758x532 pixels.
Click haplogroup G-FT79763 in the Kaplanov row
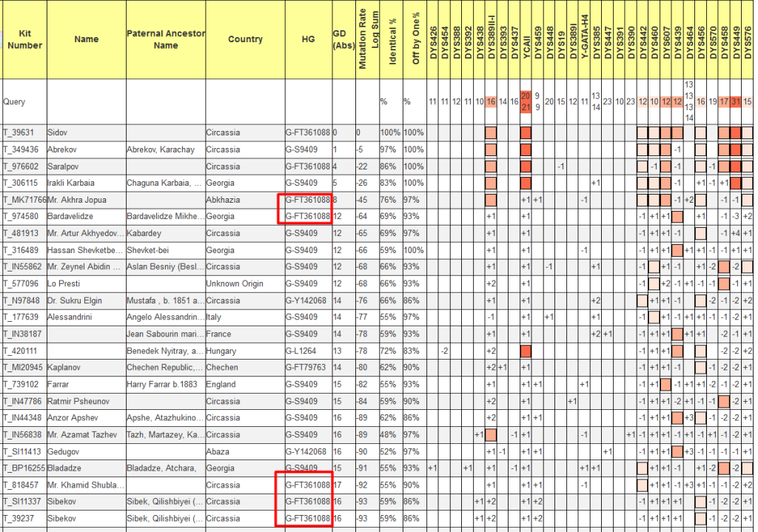tap(307, 368)
